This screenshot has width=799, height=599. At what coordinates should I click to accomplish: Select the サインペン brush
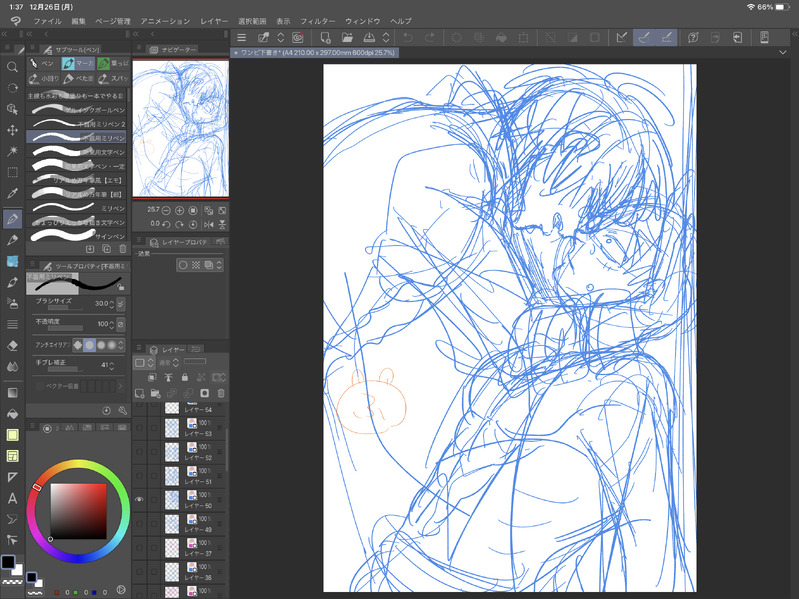click(x=76, y=236)
